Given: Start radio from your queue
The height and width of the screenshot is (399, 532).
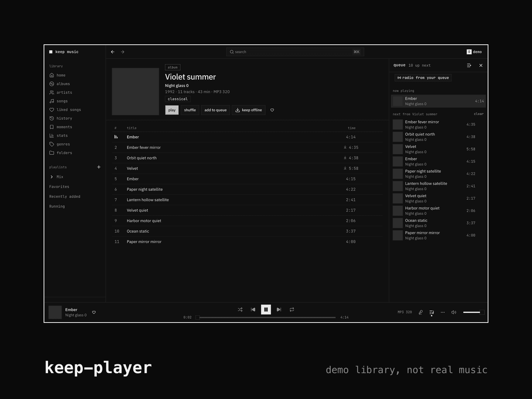Looking at the screenshot, I should point(423,78).
